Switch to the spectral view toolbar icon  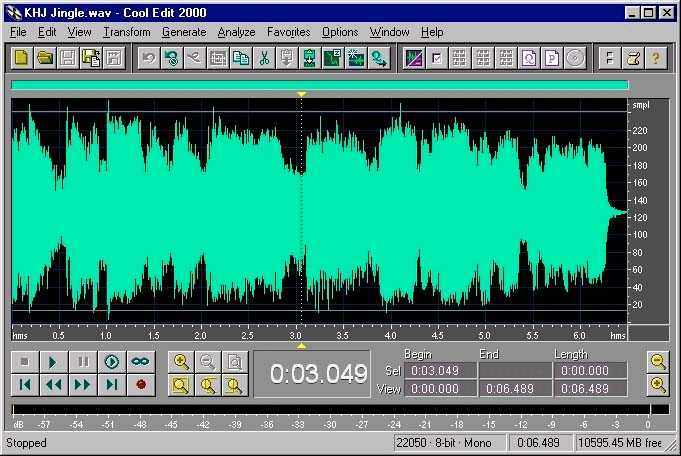click(x=413, y=58)
